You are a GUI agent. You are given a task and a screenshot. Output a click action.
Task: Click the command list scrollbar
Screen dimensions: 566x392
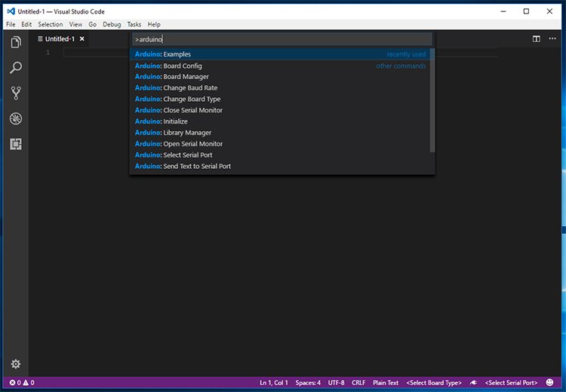pyautogui.click(x=432, y=100)
